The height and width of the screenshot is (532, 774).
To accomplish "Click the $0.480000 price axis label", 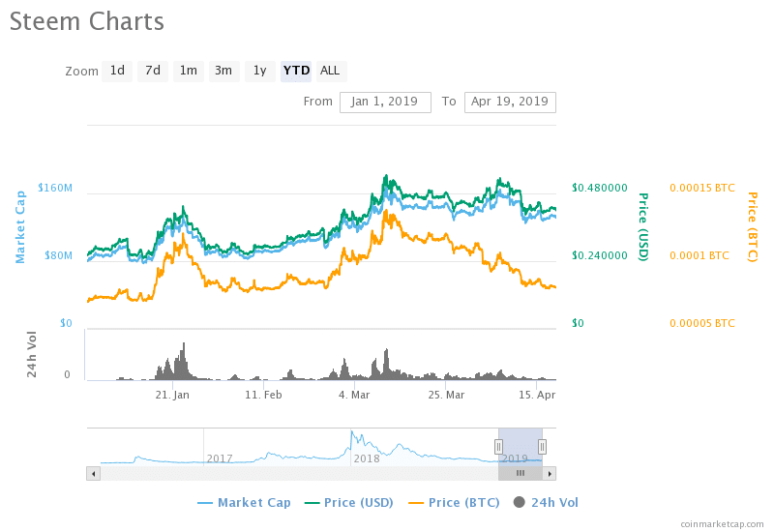I will [600, 188].
